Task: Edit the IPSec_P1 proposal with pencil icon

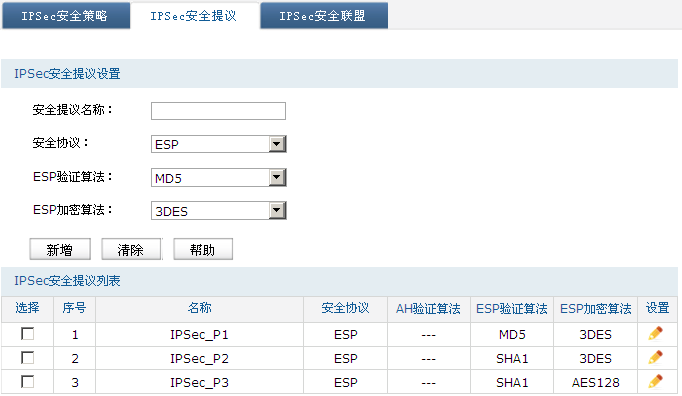Action: tap(655, 334)
